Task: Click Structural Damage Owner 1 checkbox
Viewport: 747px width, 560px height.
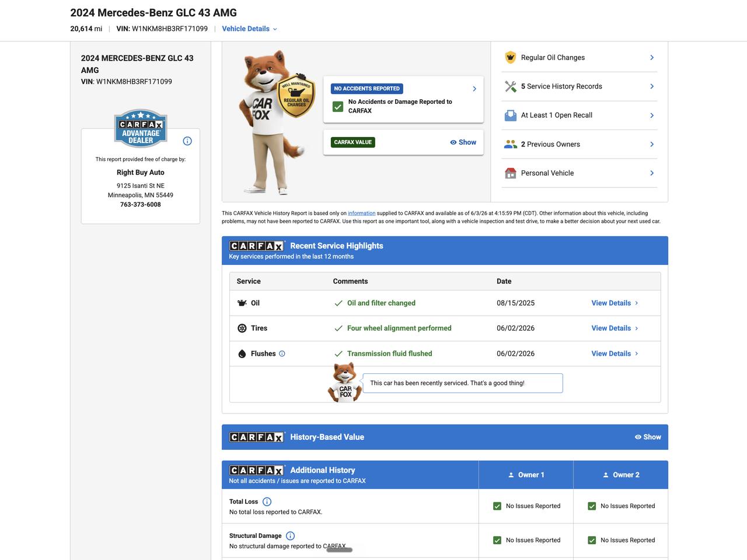Action: (x=497, y=540)
